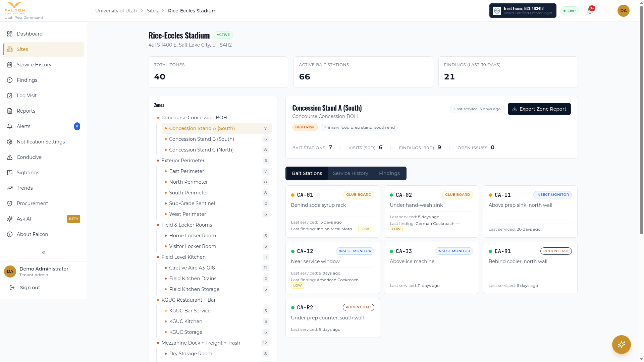Open the Procurement shield icon

pos(10,203)
